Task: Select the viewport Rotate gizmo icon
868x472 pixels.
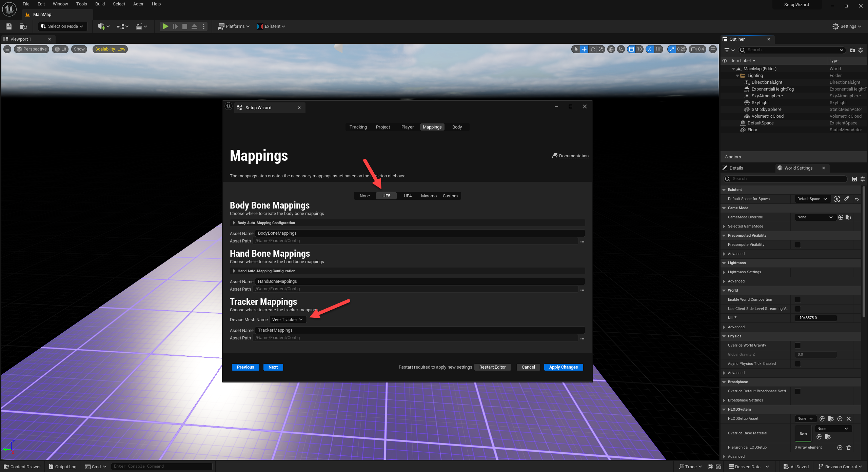Action: point(592,49)
